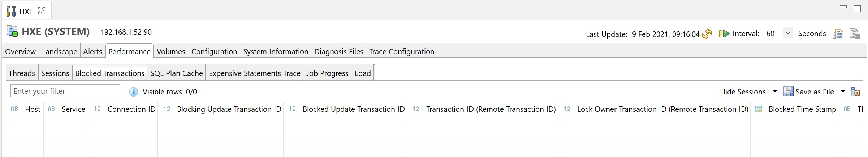Image resolution: width=868 pixels, height=157 pixels.
Task: Click the info icon beside Visible rows
Action: point(133,92)
